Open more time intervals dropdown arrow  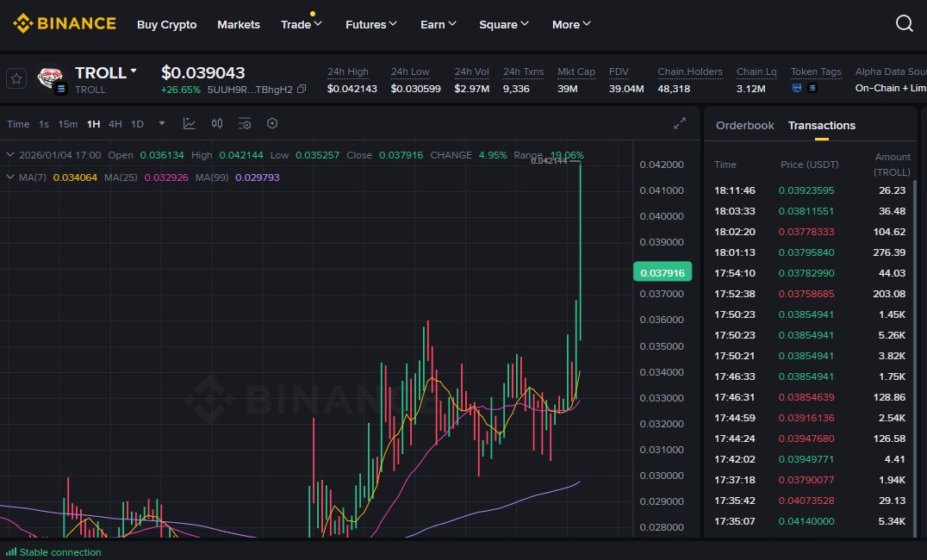pyautogui.click(x=161, y=123)
